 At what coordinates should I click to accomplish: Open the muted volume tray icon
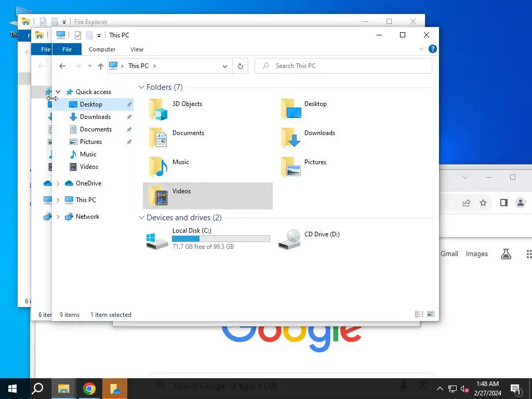coord(464,389)
